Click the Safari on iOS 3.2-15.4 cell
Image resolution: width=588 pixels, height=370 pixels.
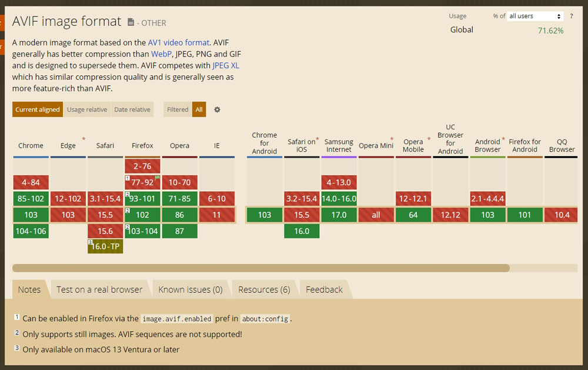click(302, 198)
